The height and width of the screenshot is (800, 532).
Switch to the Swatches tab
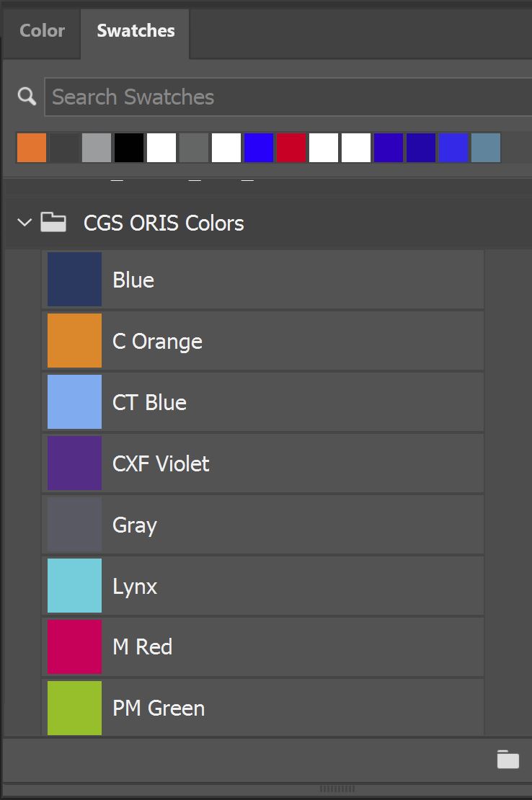tap(134, 31)
